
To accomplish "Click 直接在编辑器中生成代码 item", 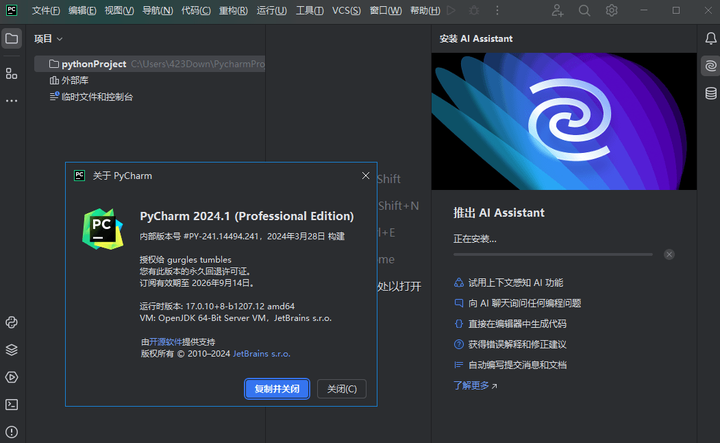I will [x=510, y=324].
